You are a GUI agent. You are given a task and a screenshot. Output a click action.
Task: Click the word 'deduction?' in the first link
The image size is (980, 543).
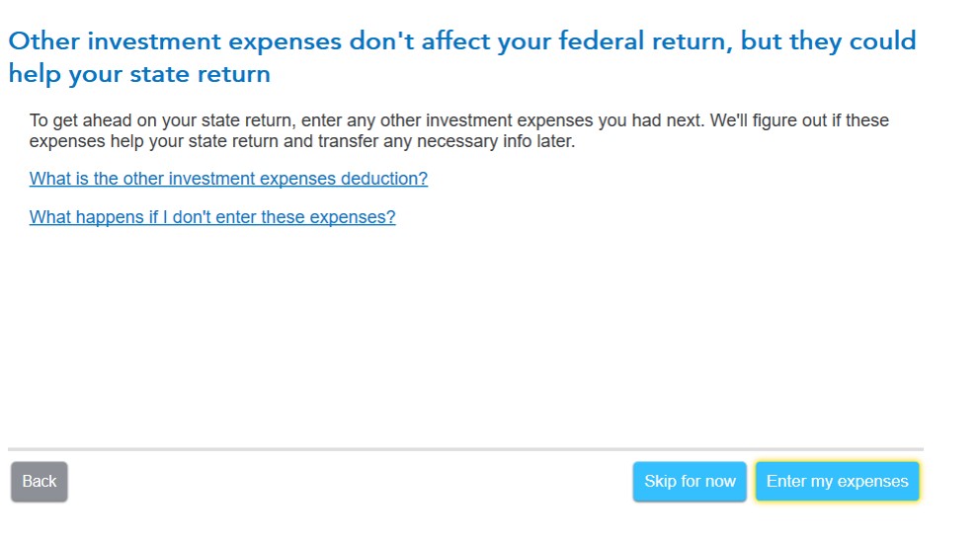(384, 179)
